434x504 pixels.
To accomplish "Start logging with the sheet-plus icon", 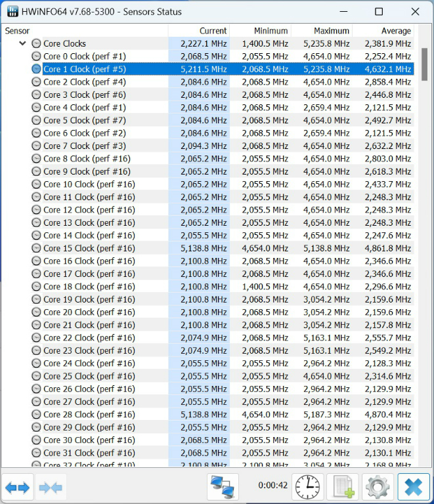I will point(343,487).
